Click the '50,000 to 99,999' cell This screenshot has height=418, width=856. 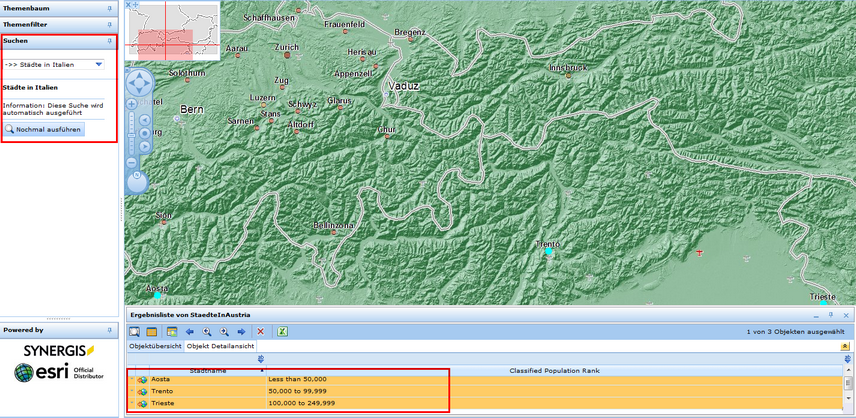pyautogui.click(x=555, y=391)
